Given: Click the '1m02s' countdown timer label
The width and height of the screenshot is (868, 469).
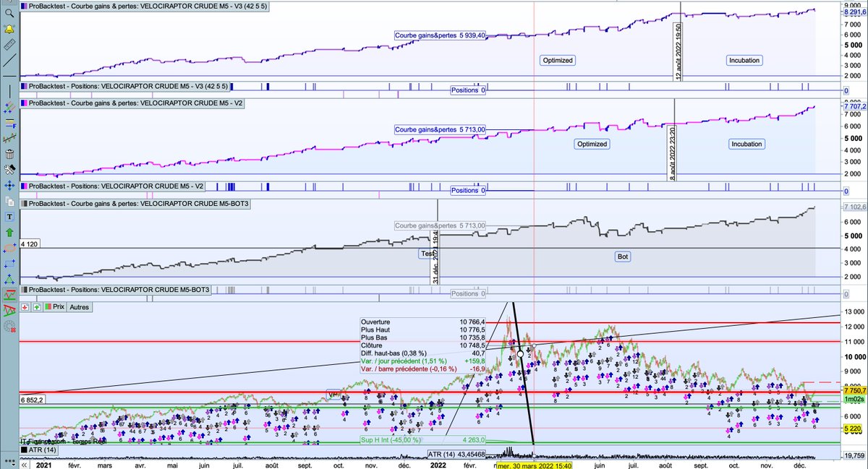Looking at the screenshot, I should point(853,400).
